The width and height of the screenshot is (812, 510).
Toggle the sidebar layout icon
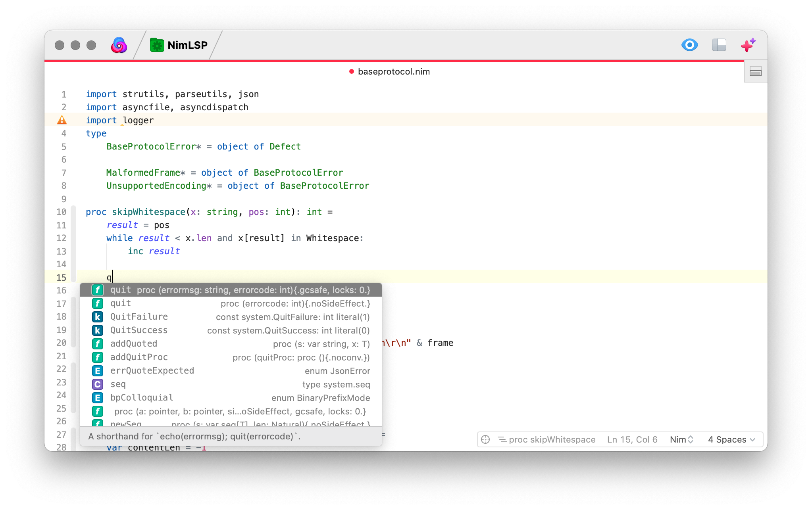tap(719, 45)
